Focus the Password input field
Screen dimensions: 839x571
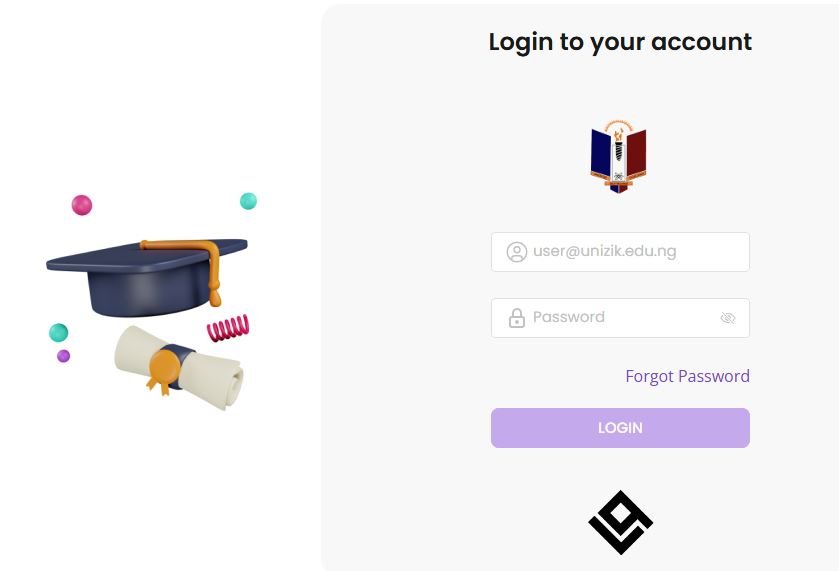pyautogui.click(x=620, y=318)
